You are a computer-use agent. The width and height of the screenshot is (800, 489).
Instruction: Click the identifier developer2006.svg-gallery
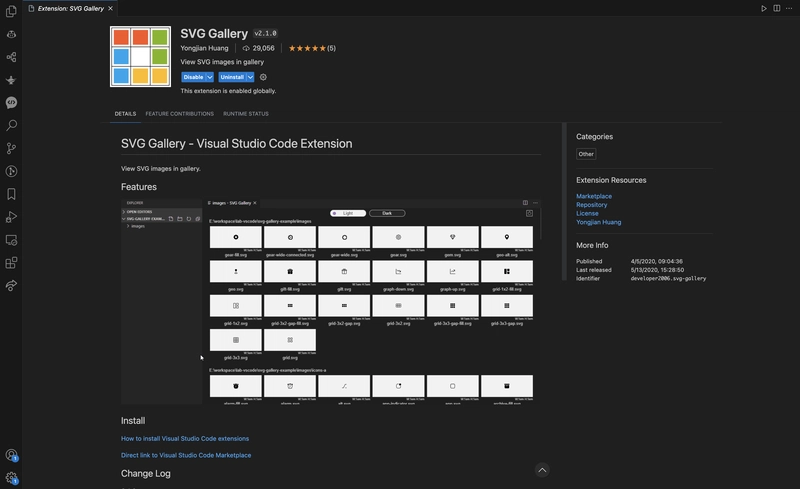tap(668, 279)
